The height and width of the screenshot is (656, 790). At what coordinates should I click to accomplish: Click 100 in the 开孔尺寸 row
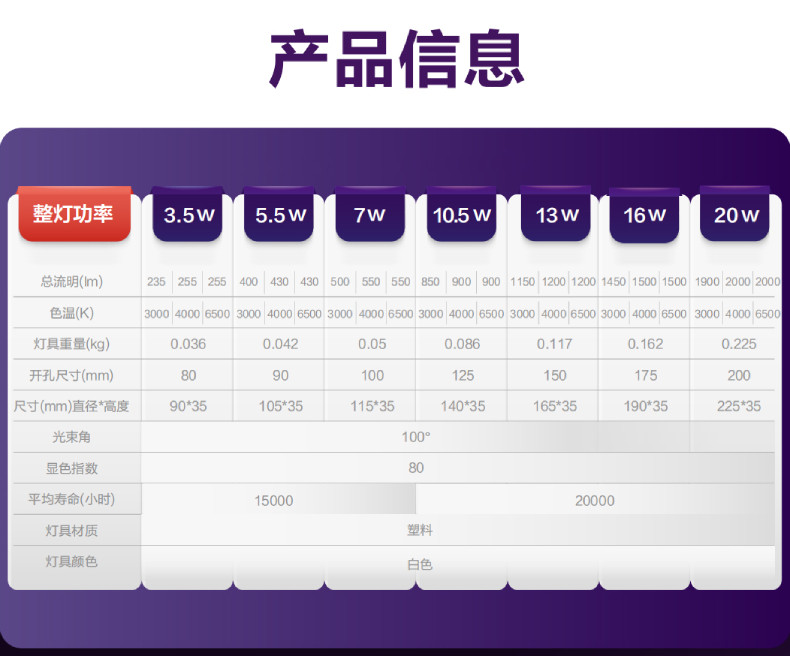[x=372, y=375]
